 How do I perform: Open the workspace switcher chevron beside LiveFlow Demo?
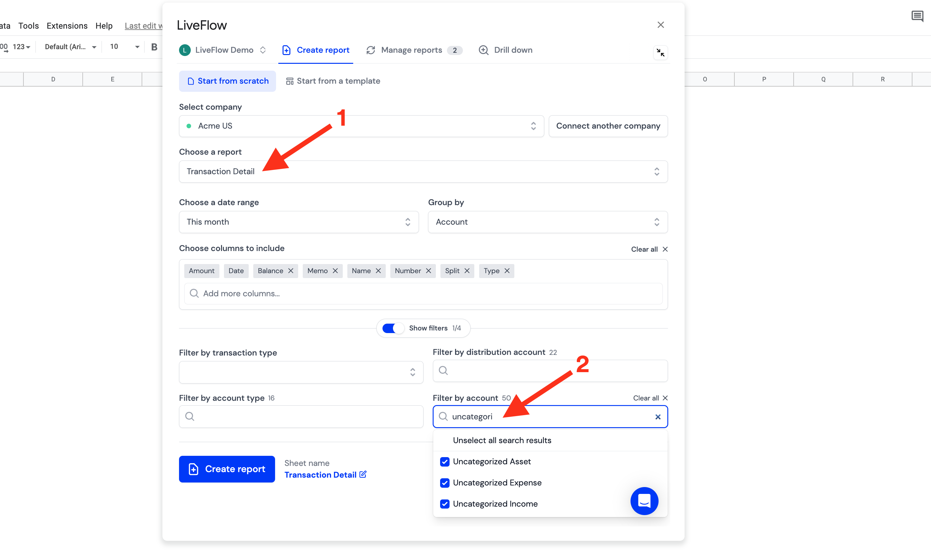tap(263, 50)
